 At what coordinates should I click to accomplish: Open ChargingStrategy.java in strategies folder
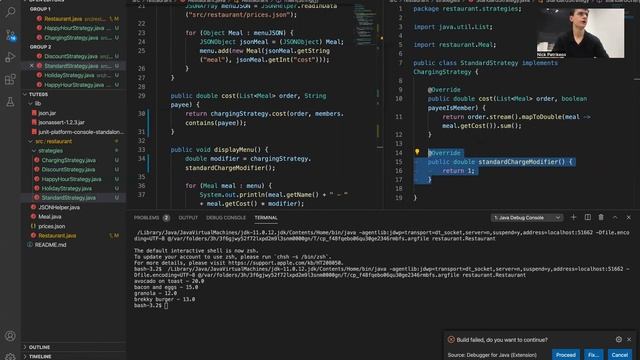(73, 160)
